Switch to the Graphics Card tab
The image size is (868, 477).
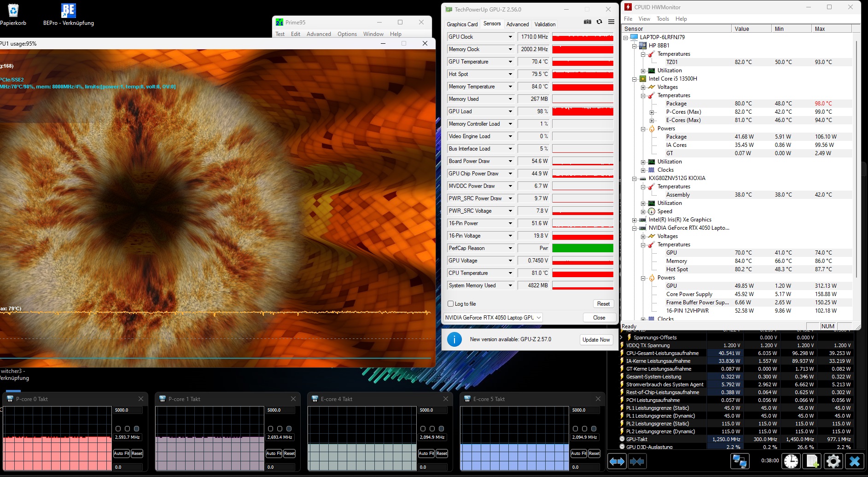coord(462,24)
